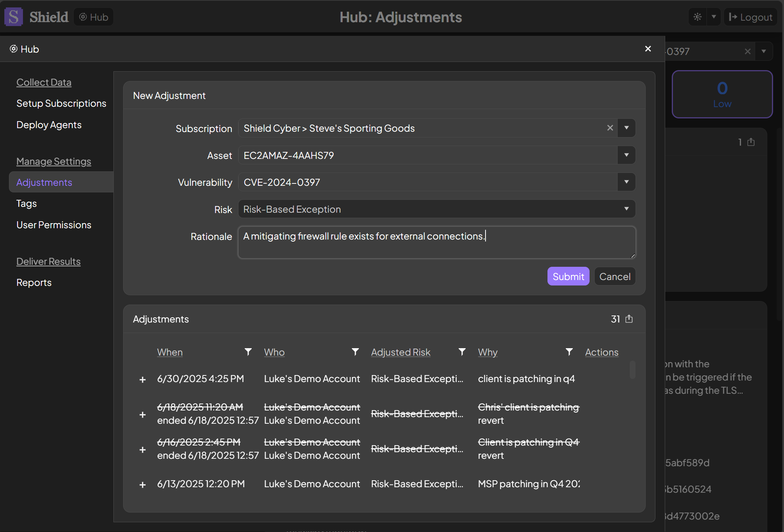The height and width of the screenshot is (532, 784).
Task: Click 'client is patching in q4' cell
Action: 526,379
